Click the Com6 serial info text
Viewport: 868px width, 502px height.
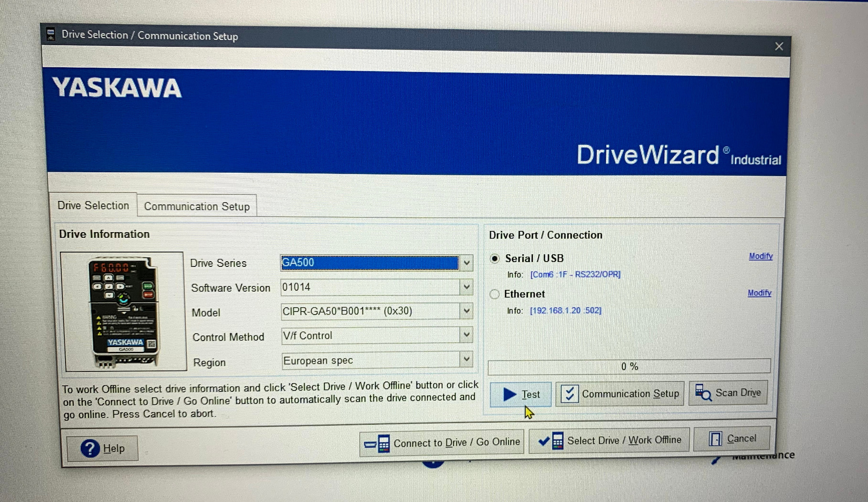575,275
